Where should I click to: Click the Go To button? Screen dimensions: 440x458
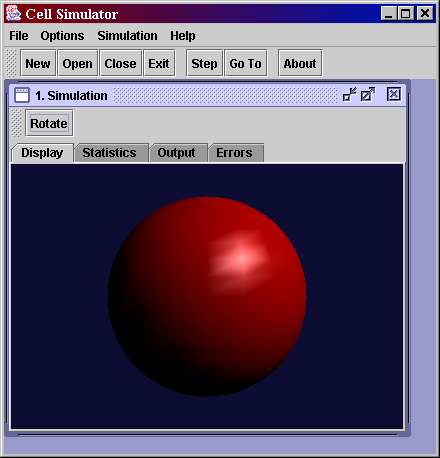tap(246, 63)
